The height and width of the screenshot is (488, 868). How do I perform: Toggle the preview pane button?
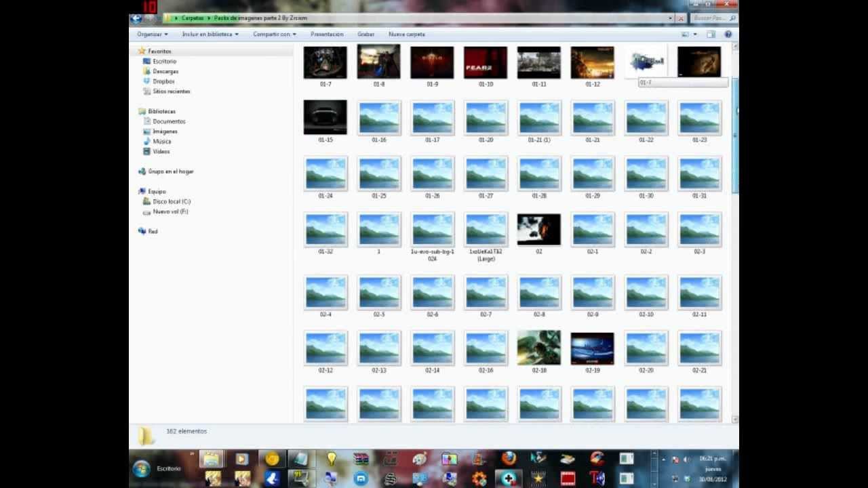[x=711, y=34]
